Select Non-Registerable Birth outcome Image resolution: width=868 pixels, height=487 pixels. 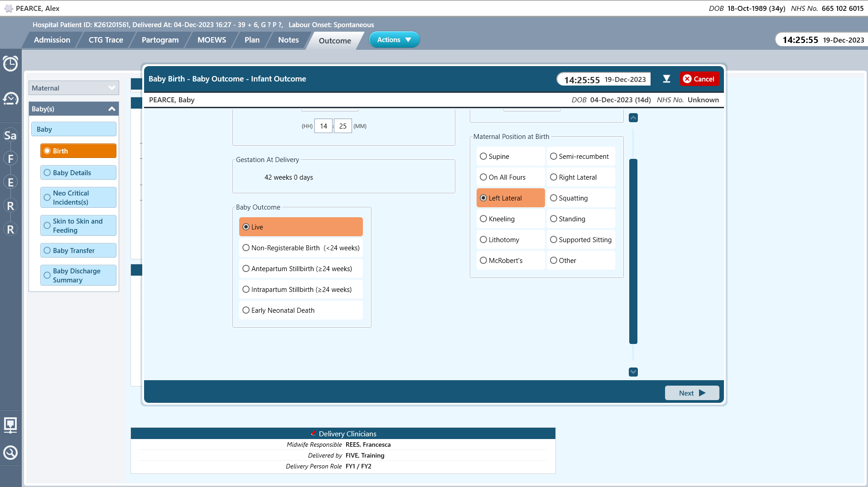(301, 248)
